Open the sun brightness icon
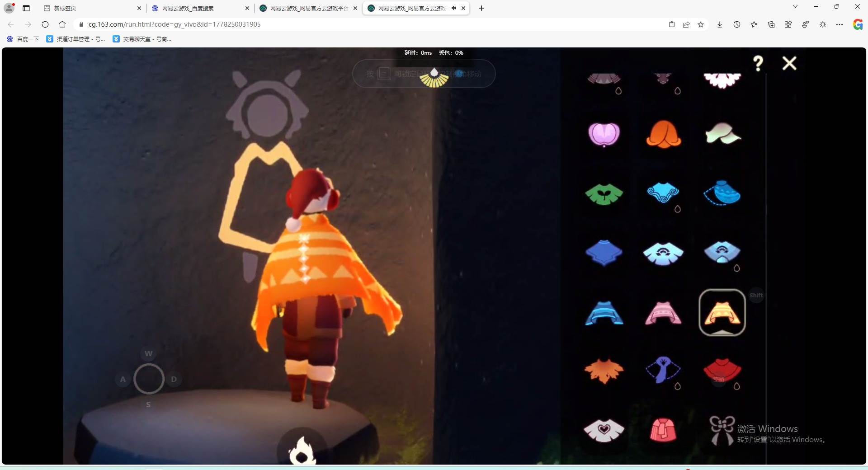 [823, 24]
